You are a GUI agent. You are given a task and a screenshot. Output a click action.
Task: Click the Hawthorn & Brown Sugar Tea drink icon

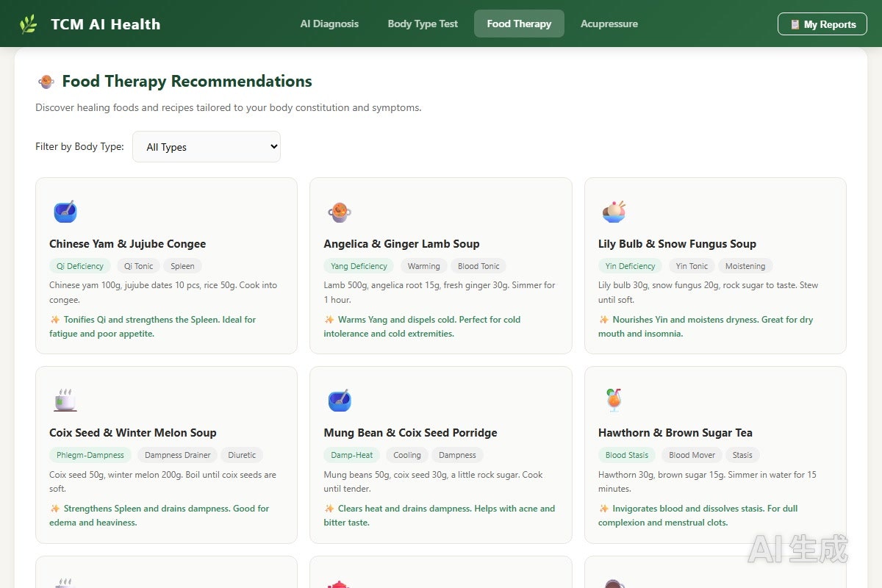click(x=614, y=401)
